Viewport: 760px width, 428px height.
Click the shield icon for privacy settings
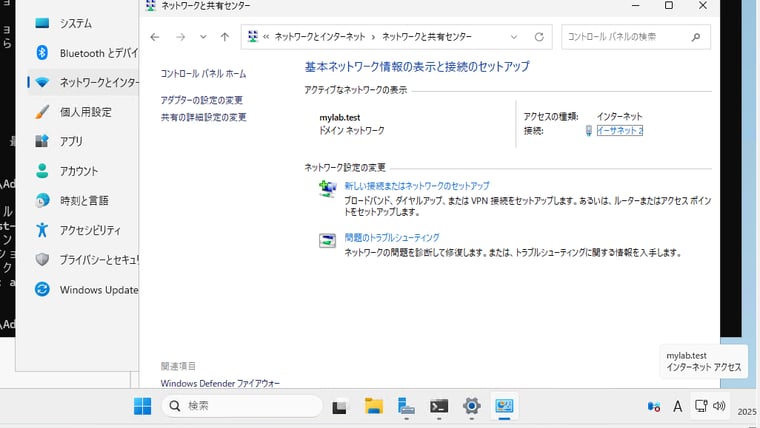[x=42, y=259]
